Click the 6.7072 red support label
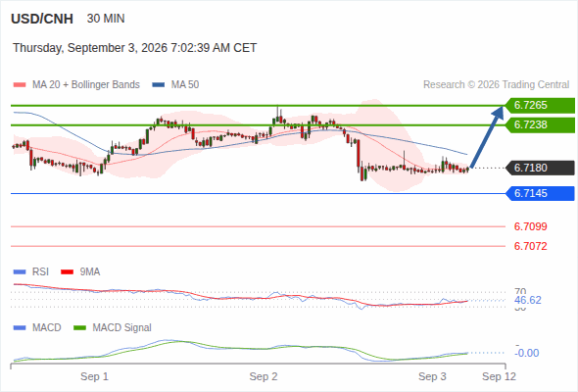The image size is (578, 392). pos(530,246)
